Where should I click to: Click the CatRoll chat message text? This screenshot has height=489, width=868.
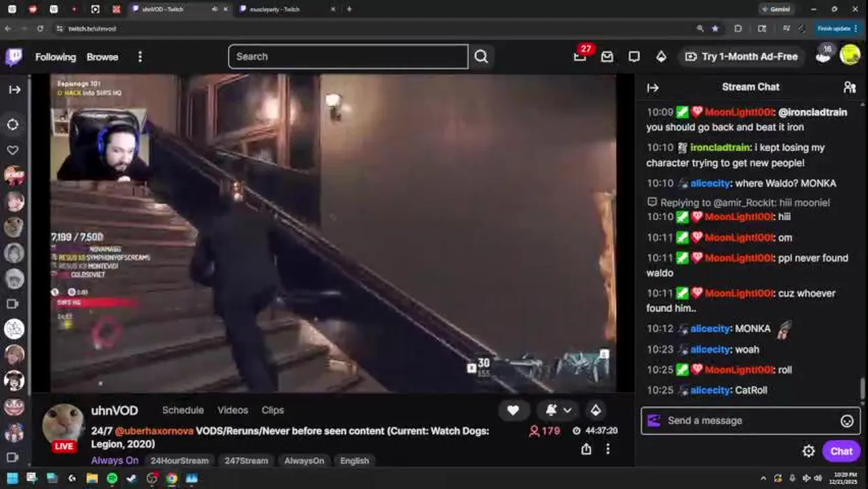(751, 391)
